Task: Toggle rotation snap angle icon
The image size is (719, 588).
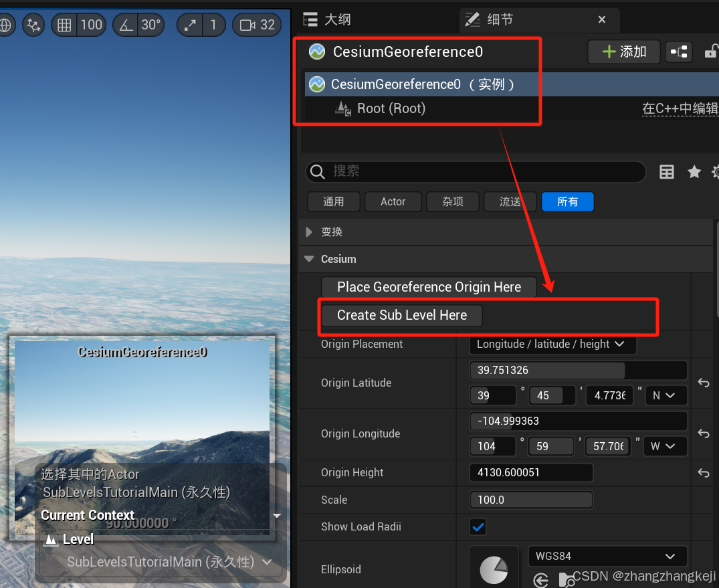Action: click(126, 25)
